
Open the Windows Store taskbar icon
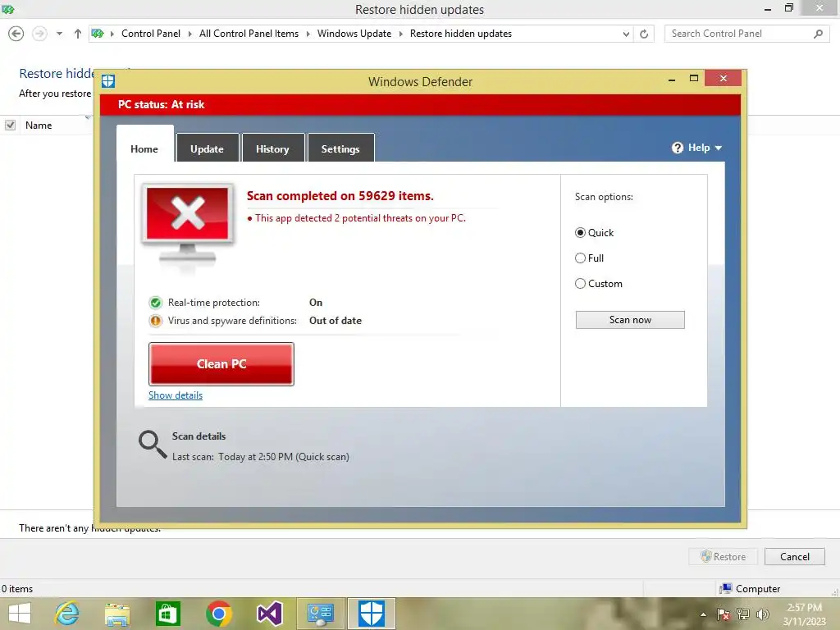pos(167,614)
